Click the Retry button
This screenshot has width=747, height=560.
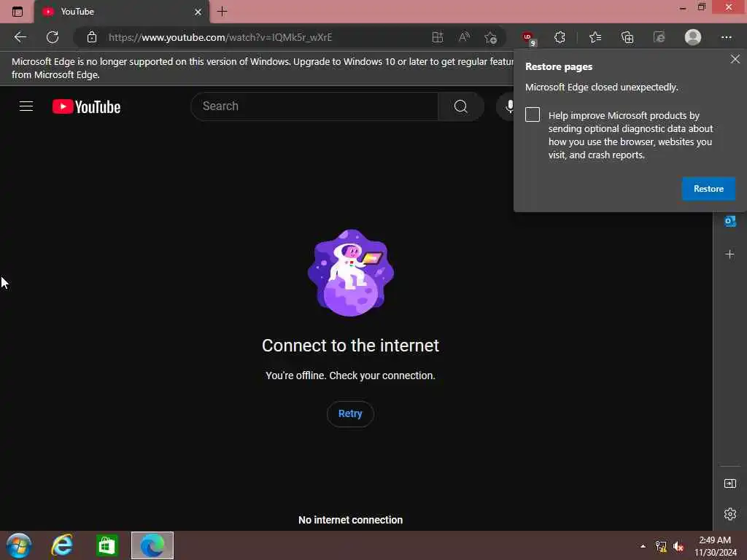pos(350,414)
